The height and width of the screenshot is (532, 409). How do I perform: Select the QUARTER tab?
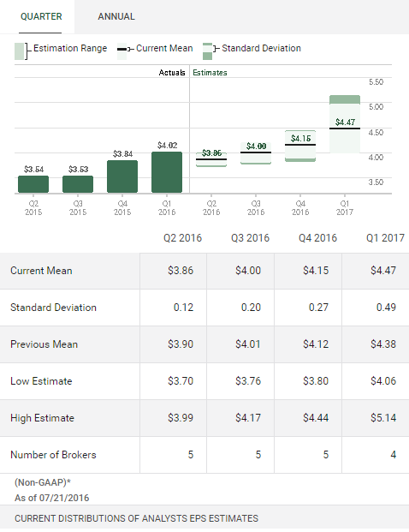click(x=41, y=16)
